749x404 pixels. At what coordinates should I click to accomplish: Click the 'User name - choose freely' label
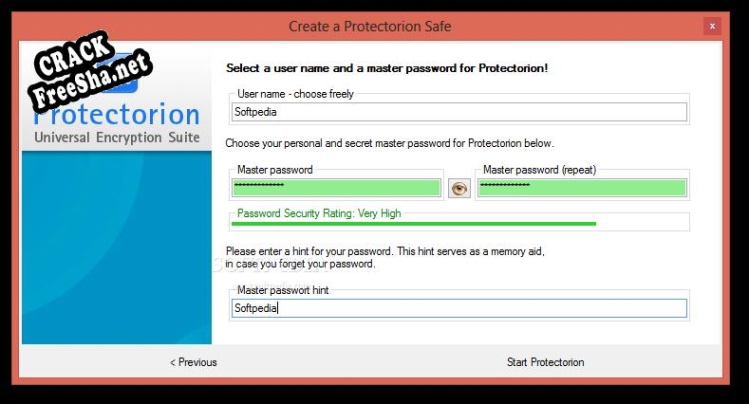point(295,94)
